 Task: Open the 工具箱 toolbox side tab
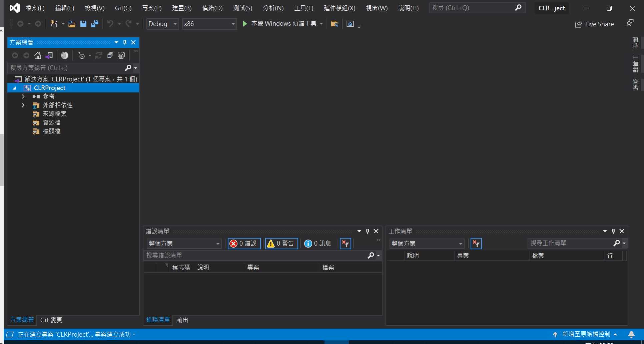pyautogui.click(x=635, y=64)
